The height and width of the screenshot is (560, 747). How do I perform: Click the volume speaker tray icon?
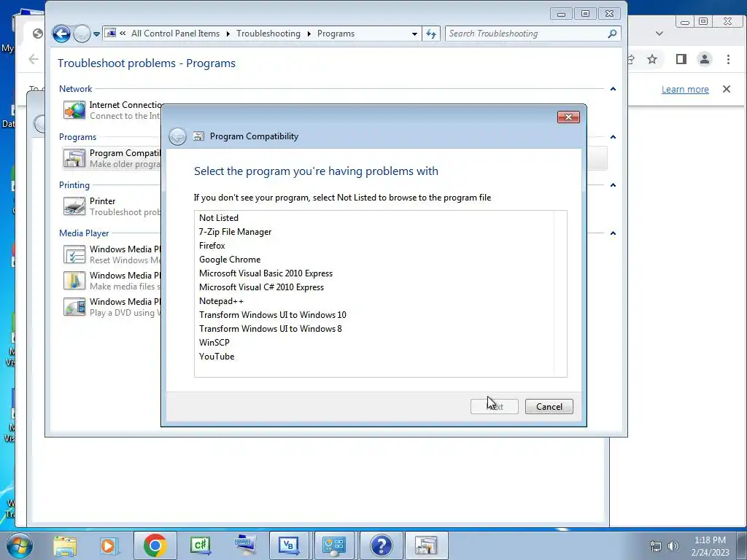[673, 547]
